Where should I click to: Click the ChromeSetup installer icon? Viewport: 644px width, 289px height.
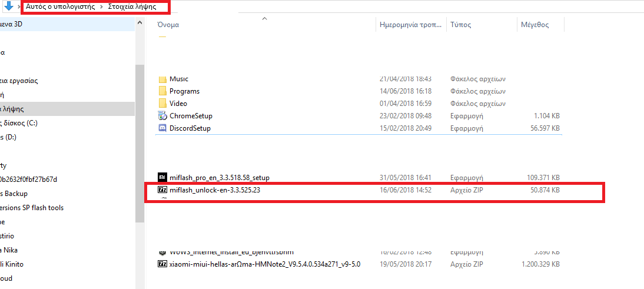(162, 116)
